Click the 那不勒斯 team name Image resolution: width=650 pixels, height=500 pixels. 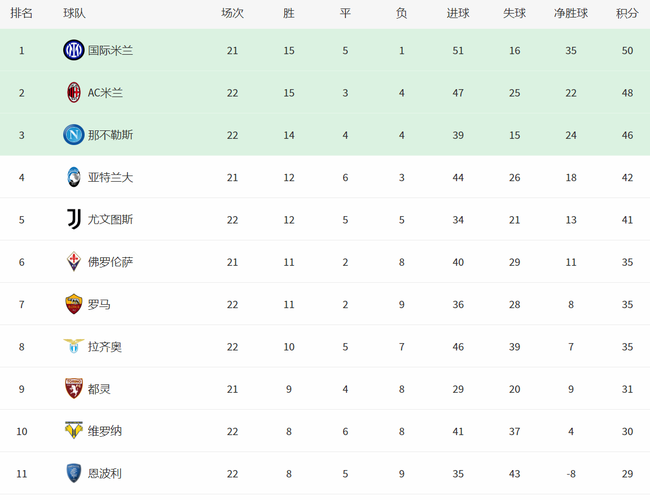(x=110, y=135)
